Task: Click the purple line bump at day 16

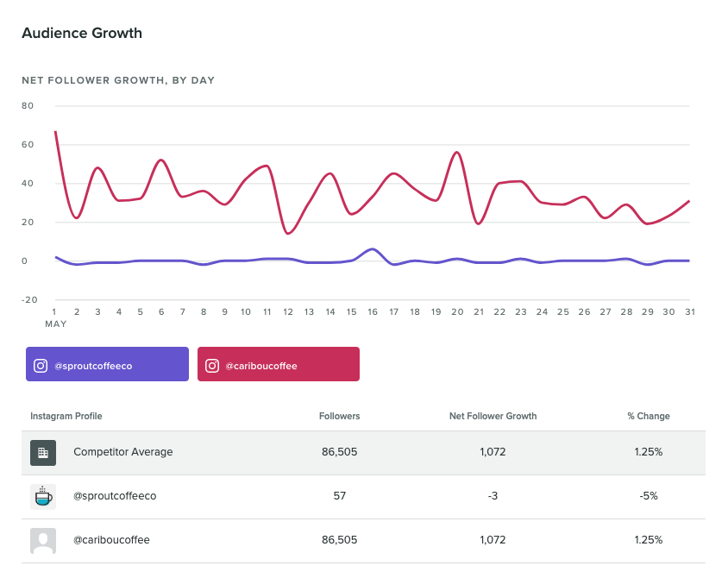Action: (x=372, y=249)
